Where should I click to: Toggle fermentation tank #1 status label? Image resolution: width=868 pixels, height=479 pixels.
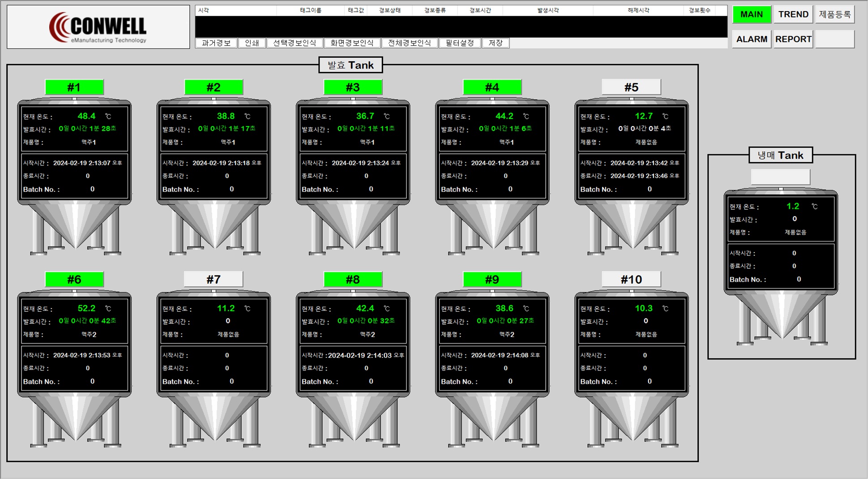pyautogui.click(x=74, y=87)
